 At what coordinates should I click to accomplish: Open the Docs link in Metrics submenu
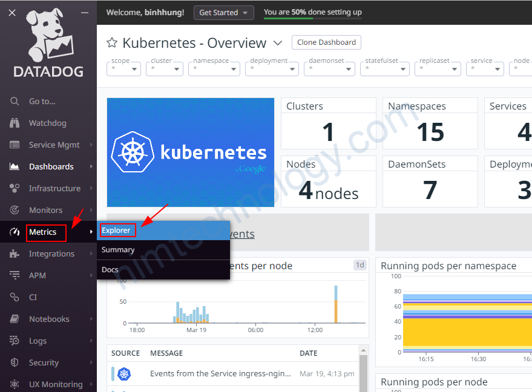[x=110, y=270]
